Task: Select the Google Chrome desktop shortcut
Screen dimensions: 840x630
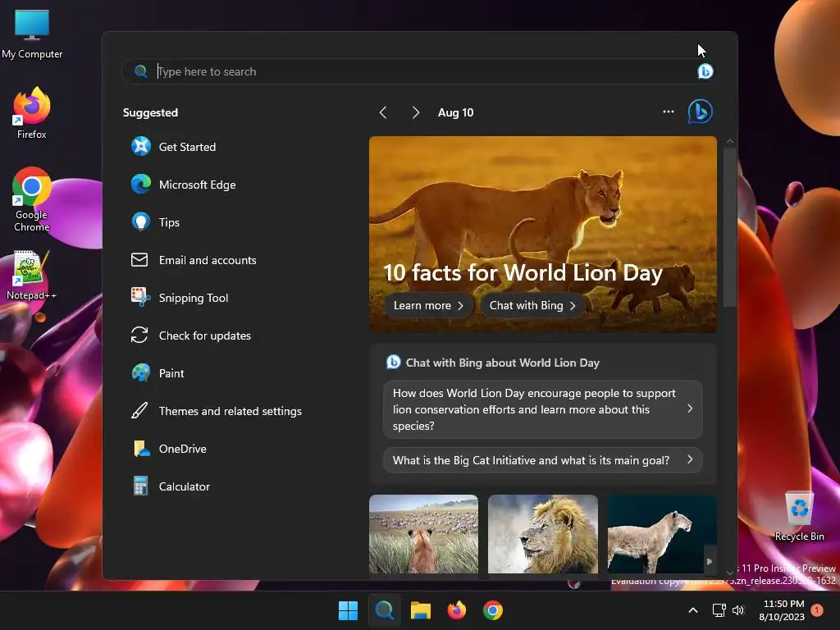Action: pos(32,199)
